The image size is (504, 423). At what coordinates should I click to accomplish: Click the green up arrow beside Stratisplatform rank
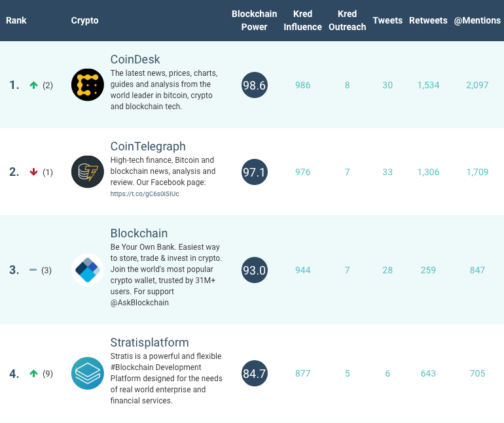tap(34, 373)
